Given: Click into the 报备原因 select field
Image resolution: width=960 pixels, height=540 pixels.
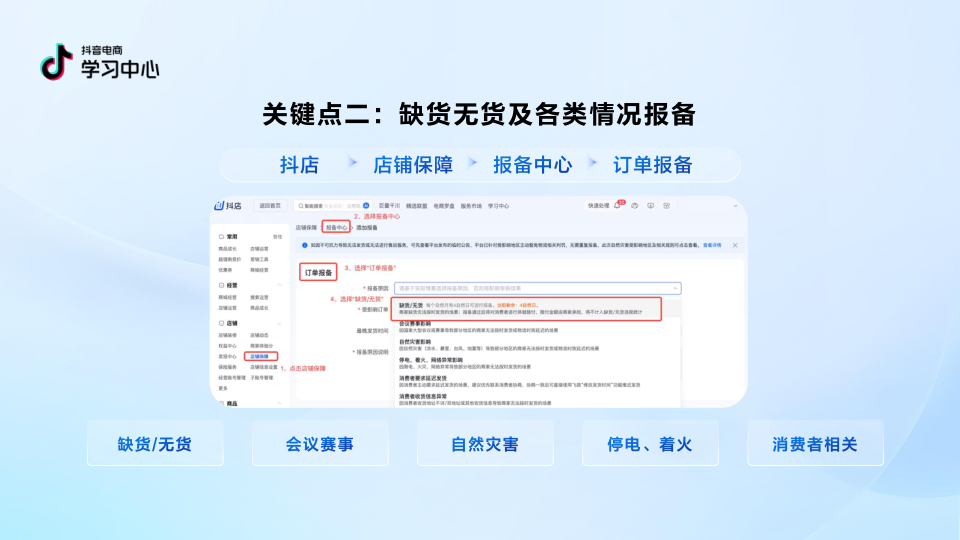Looking at the screenshot, I should (538, 288).
